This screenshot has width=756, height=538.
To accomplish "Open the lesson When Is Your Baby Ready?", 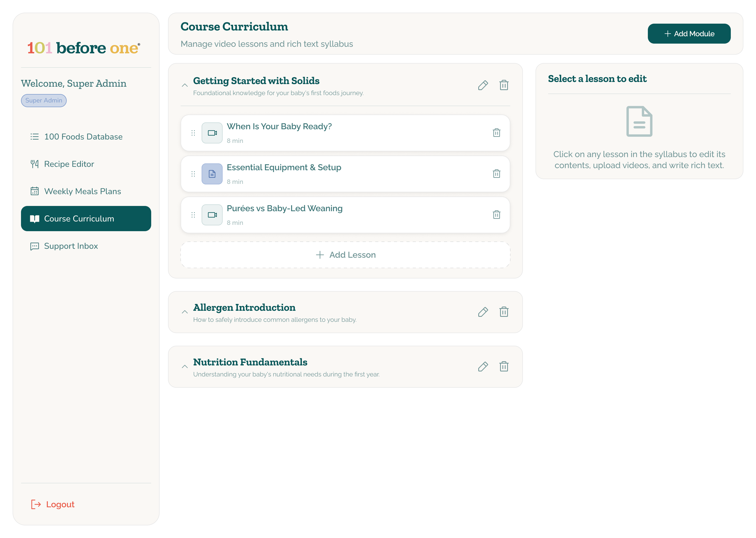I will 345,133.
